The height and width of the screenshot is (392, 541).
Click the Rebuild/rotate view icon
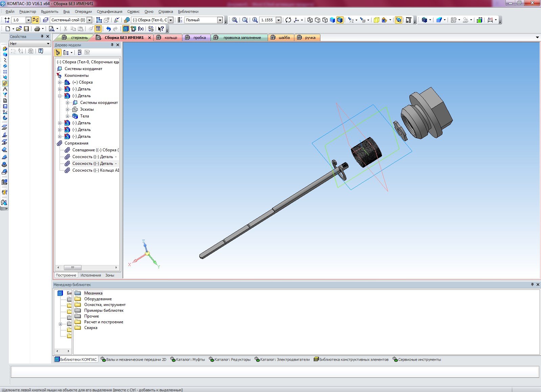[288, 20]
